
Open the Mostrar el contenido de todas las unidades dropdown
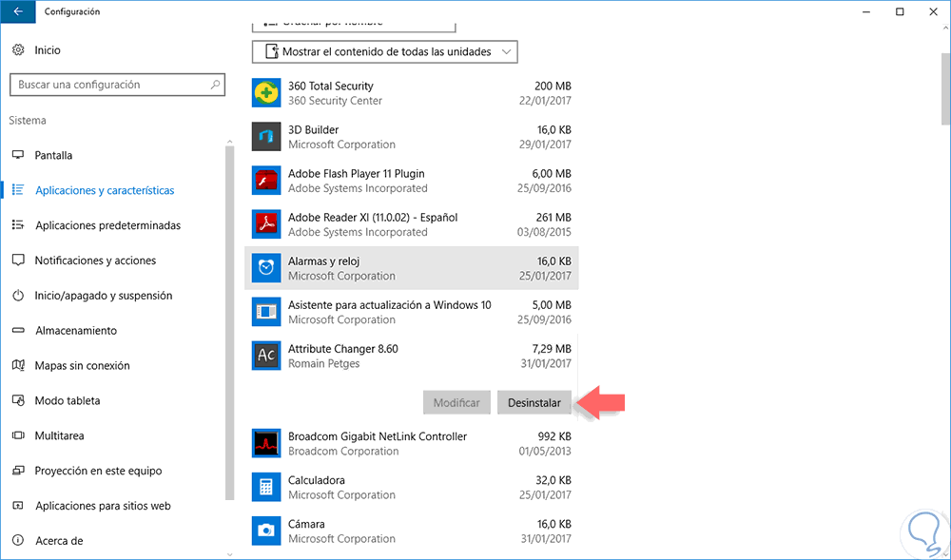pyautogui.click(x=384, y=52)
